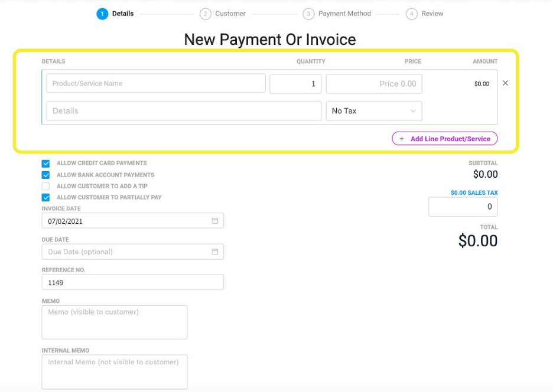Viewport: 553px width, 392px height.
Task: Open the No Tax dropdown
Action: [374, 111]
